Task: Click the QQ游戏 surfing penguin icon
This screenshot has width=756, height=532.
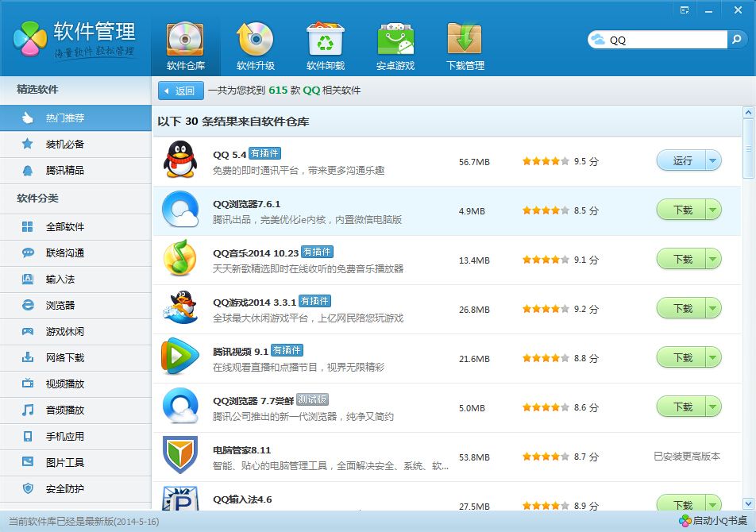Action: click(x=180, y=308)
